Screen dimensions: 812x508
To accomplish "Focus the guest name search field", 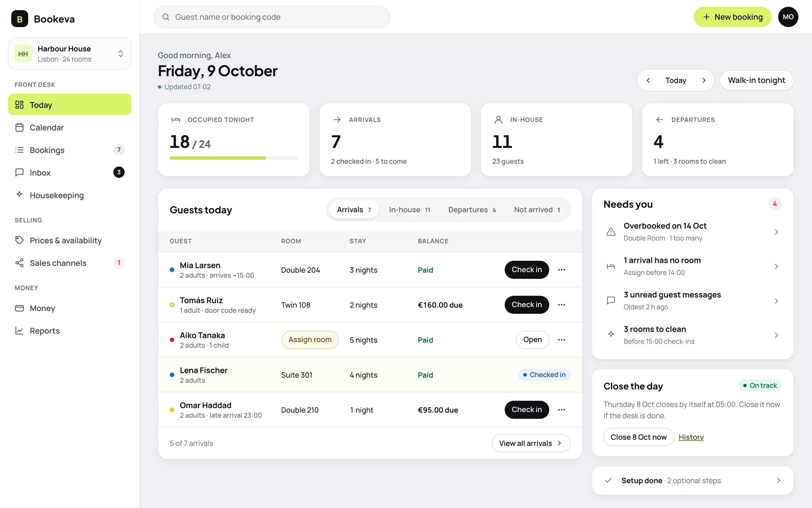I will 272,17.
